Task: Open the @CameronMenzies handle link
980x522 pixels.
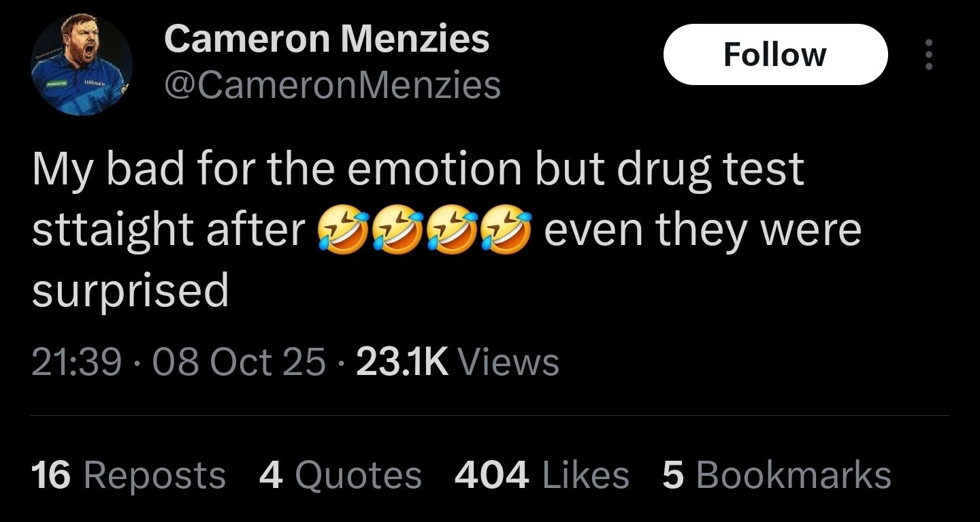Action: click(332, 85)
